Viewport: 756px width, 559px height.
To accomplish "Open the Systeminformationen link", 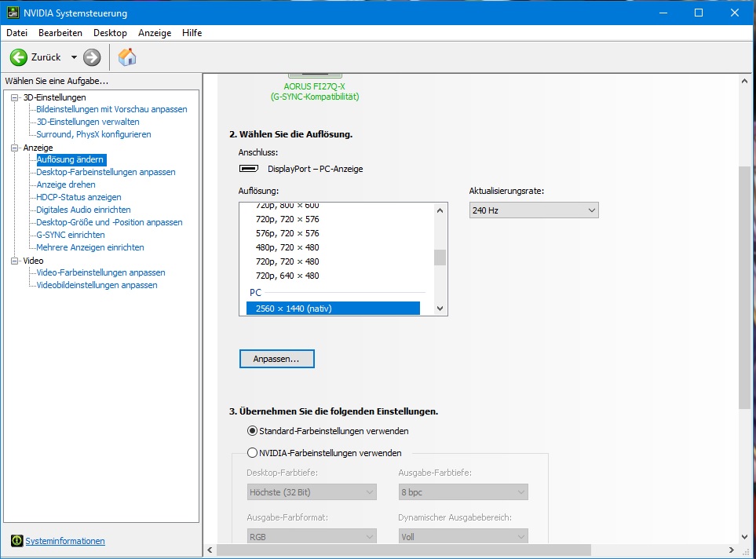I will [x=65, y=541].
